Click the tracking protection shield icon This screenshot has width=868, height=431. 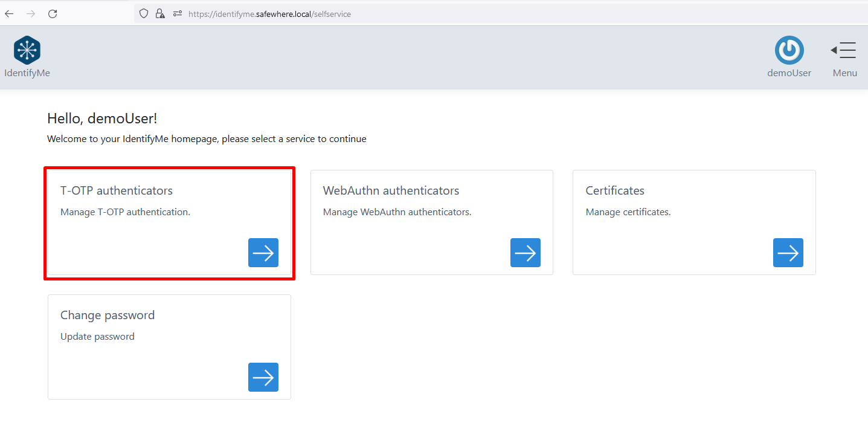click(x=144, y=13)
